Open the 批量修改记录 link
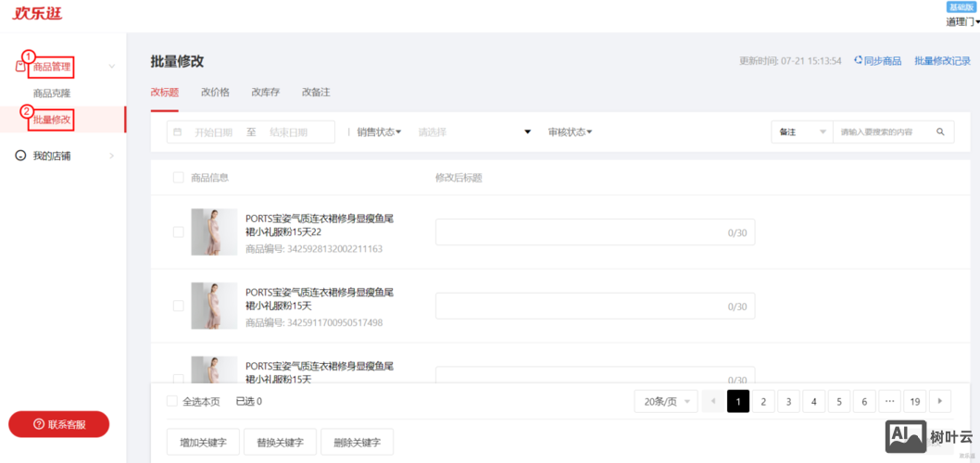The width and height of the screenshot is (980, 463). tap(942, 61)
